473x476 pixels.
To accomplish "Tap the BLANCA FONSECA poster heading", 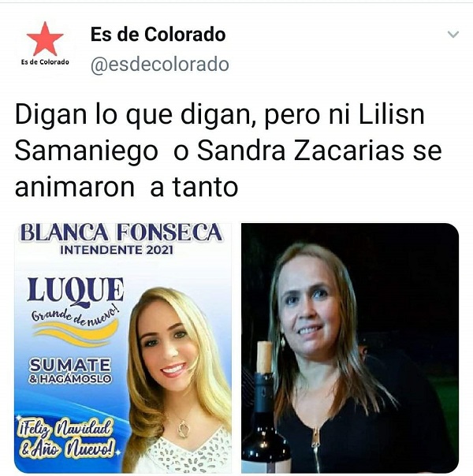I will pyautogui.click(x=121, y=233).
